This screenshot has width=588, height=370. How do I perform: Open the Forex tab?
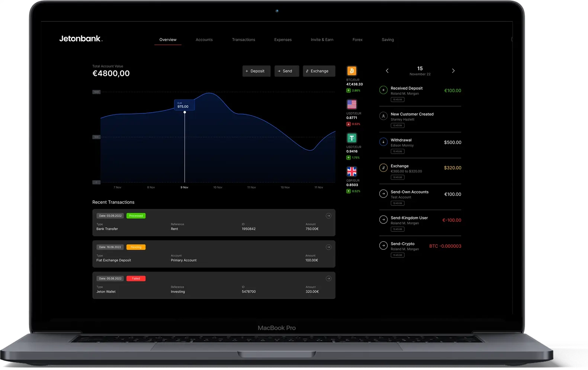point(357,40)
